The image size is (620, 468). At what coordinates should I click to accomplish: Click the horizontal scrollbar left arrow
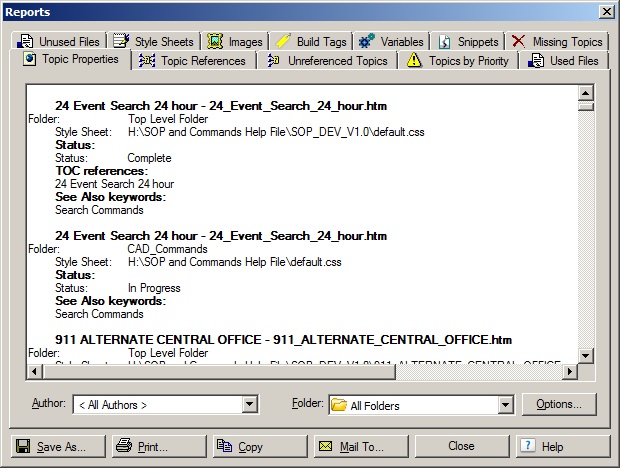35,372
